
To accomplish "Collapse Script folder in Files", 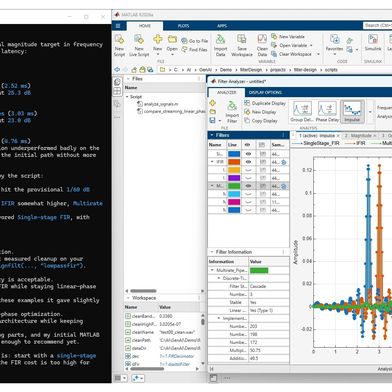I will [127, 96].
